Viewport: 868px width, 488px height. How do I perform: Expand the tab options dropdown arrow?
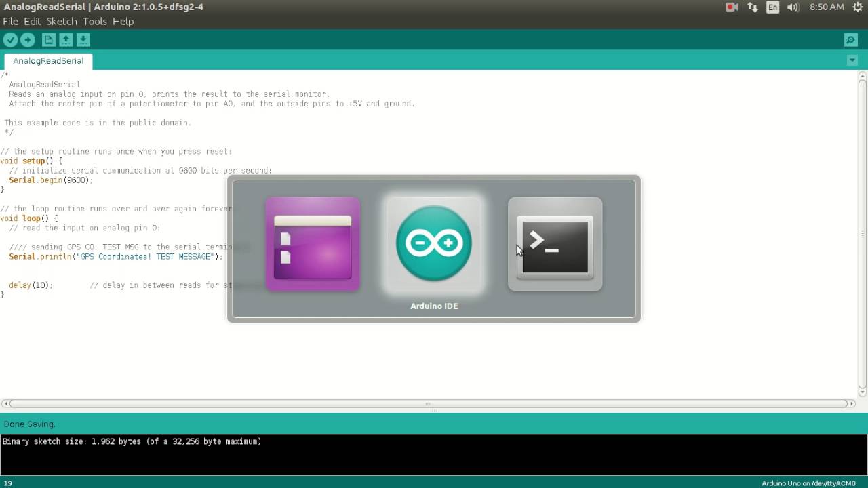852,60
